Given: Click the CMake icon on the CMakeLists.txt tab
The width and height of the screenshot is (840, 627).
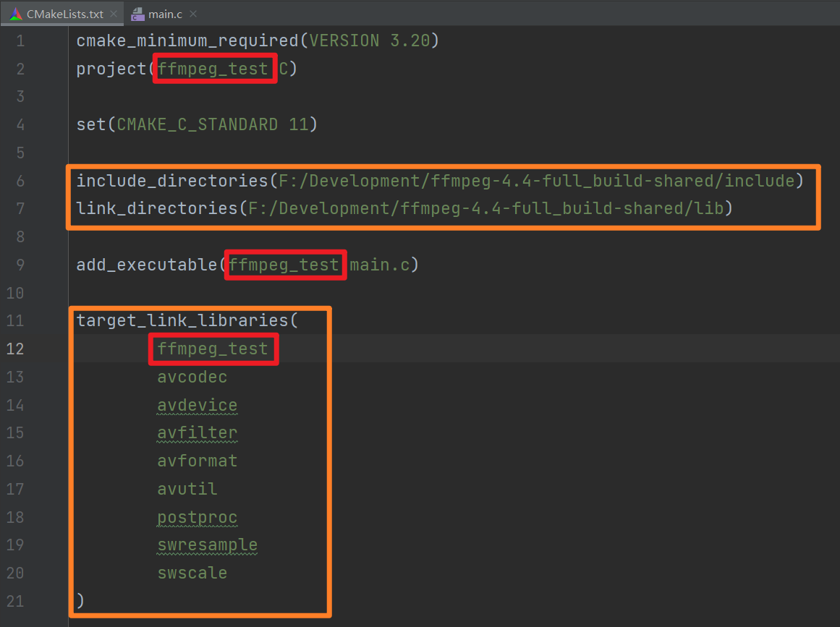Looking at the screenshot, I should tap(14, 13).
